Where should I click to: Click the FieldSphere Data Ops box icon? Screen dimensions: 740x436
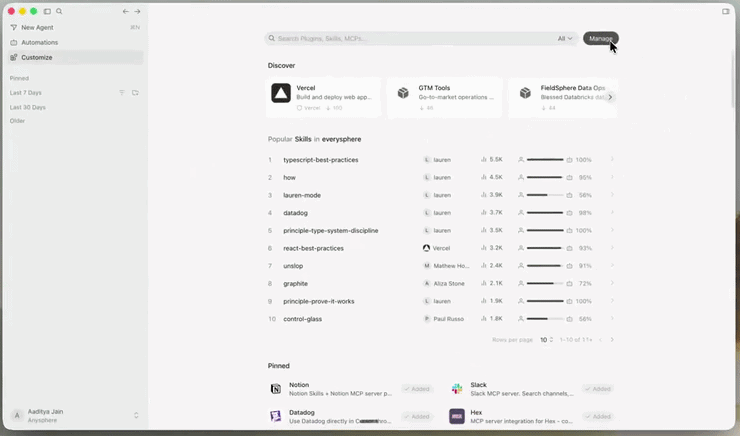(x=525, y=93)
